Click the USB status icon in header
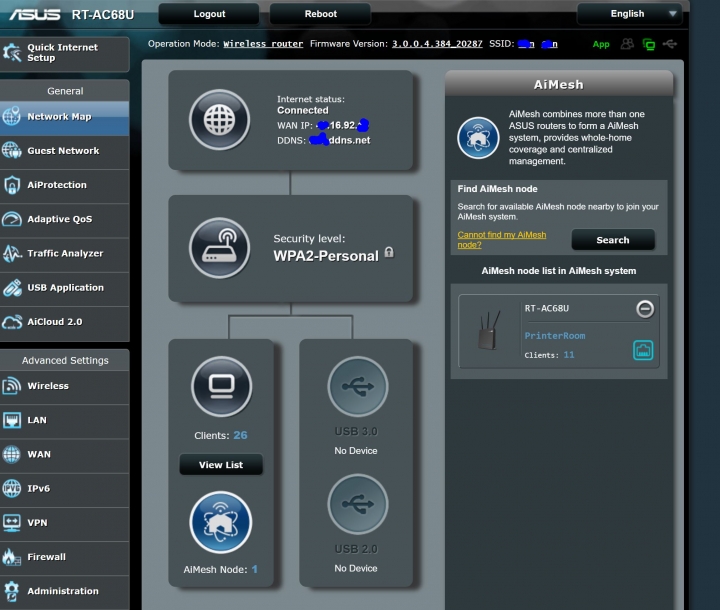The image size is (720, 610). tap(670, 44)
